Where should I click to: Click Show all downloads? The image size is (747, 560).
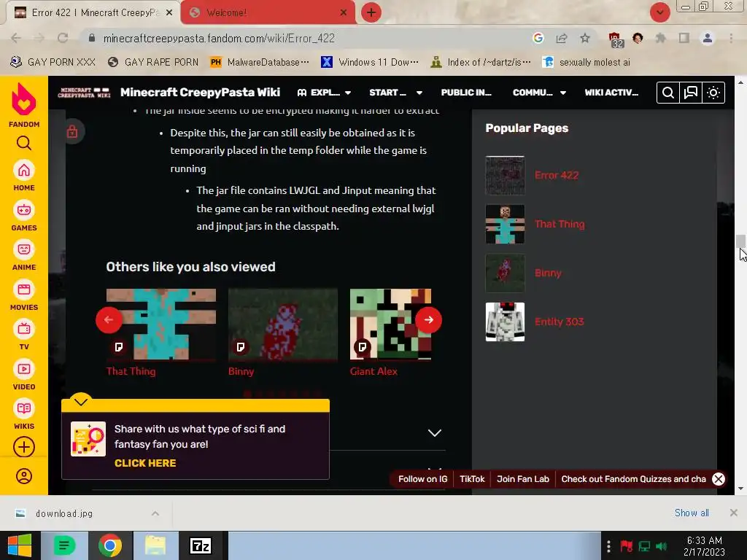point(692,513)
